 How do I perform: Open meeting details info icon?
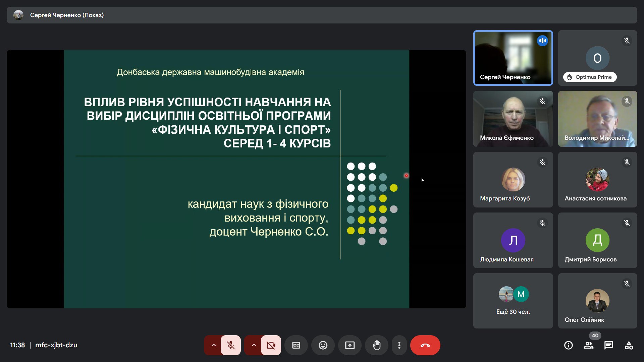[569, 345]
